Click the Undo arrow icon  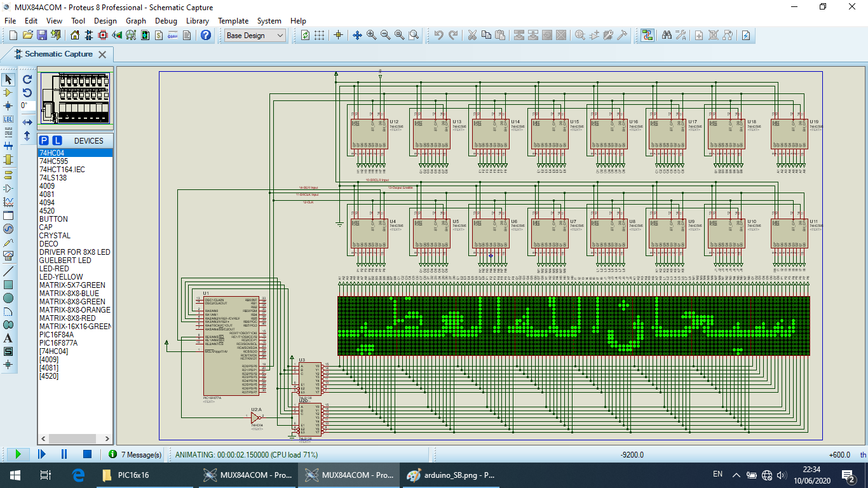(439, 36)
